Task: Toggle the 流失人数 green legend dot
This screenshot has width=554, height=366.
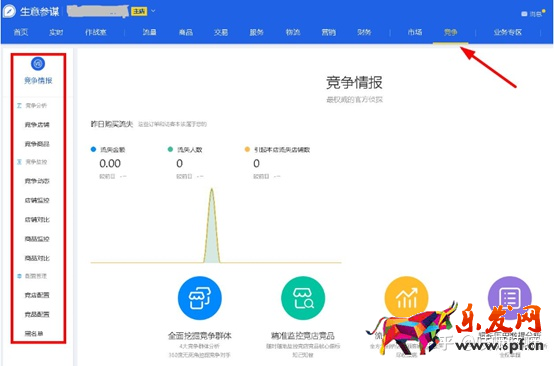Action: click(x=170, y=149)
